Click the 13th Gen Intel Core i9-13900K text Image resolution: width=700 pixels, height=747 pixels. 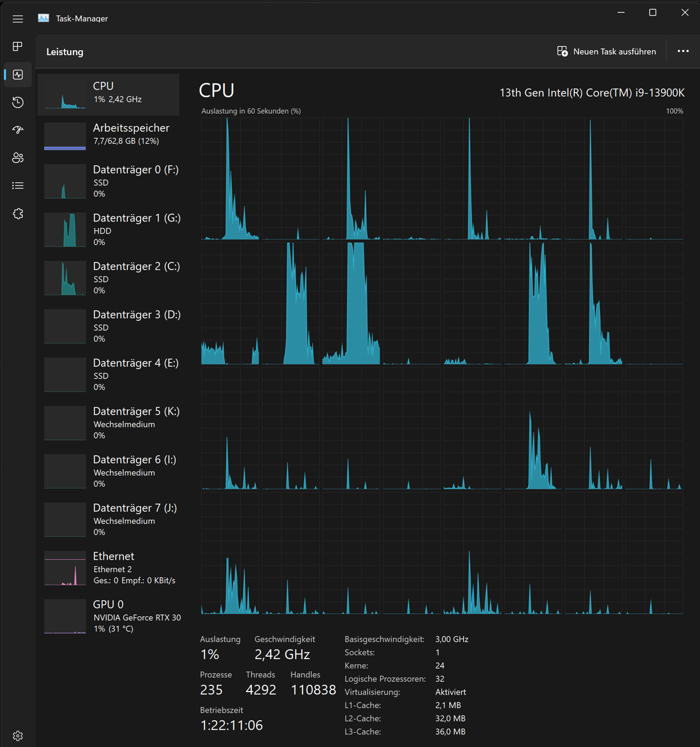(x=592, y=93)
